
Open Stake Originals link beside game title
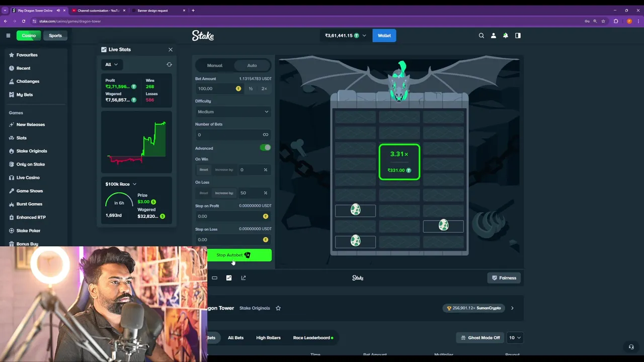255,308
